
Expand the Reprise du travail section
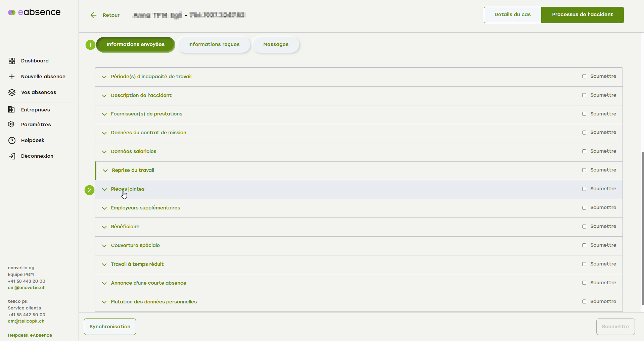click(105, 170)
